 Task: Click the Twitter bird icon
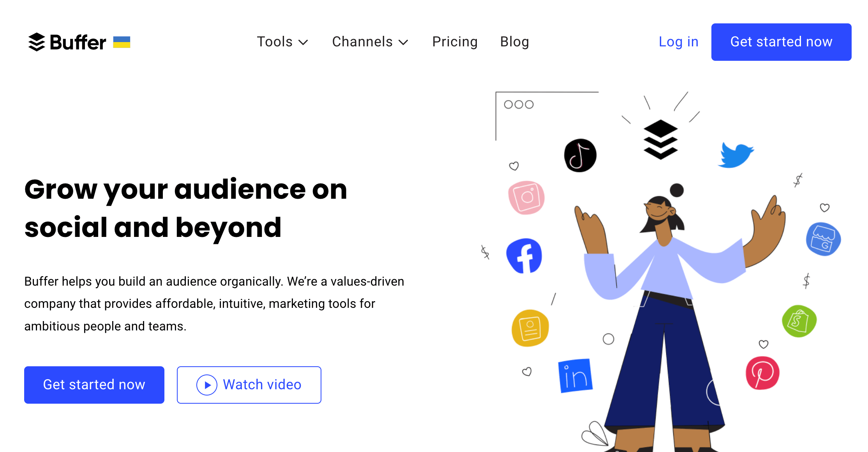click(x=736, y=155)
